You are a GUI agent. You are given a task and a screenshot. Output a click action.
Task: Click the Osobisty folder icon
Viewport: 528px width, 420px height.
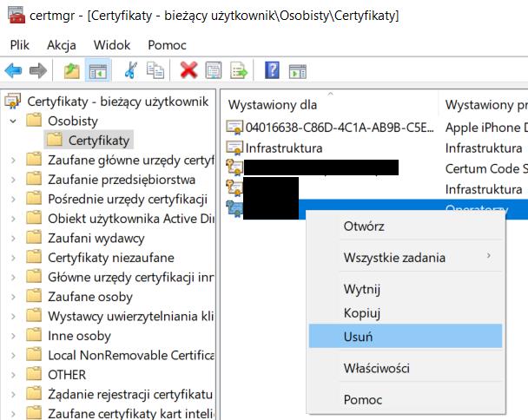[34, 120]
